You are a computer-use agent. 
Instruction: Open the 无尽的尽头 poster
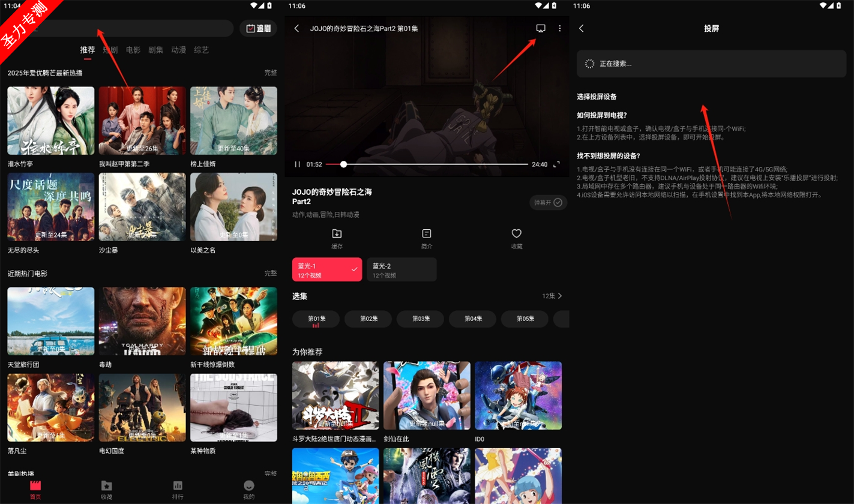51,207
